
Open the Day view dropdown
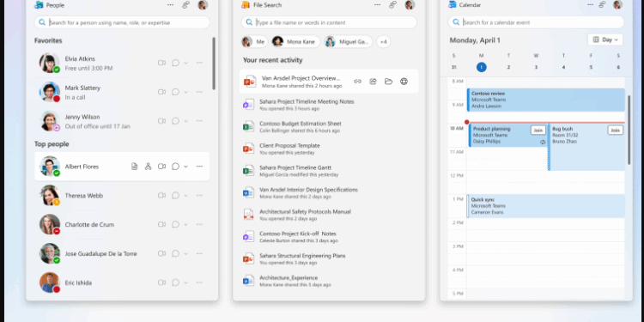pyautogui.click(x=605, y=39)
